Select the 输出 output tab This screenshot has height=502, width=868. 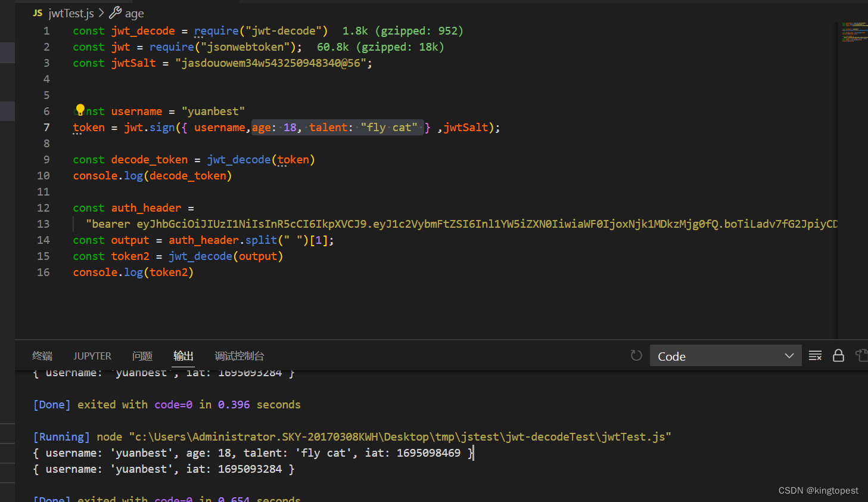183,356
